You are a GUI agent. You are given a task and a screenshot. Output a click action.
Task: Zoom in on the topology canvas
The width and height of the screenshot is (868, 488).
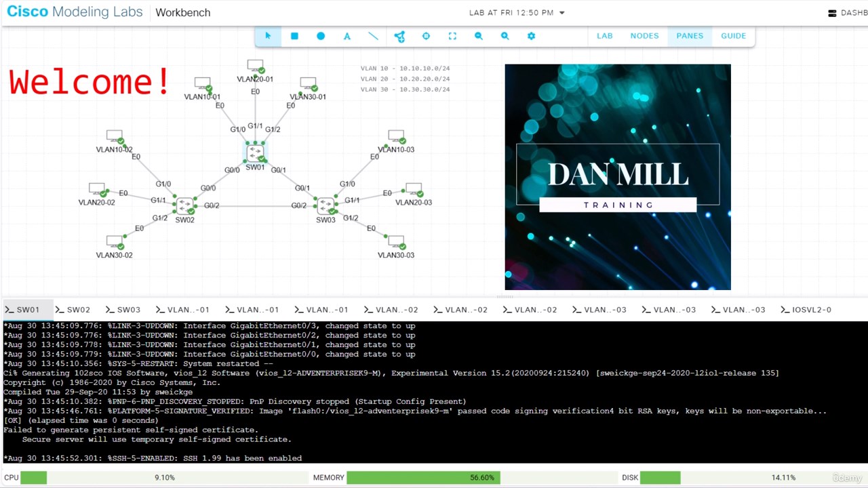point(505,36)
